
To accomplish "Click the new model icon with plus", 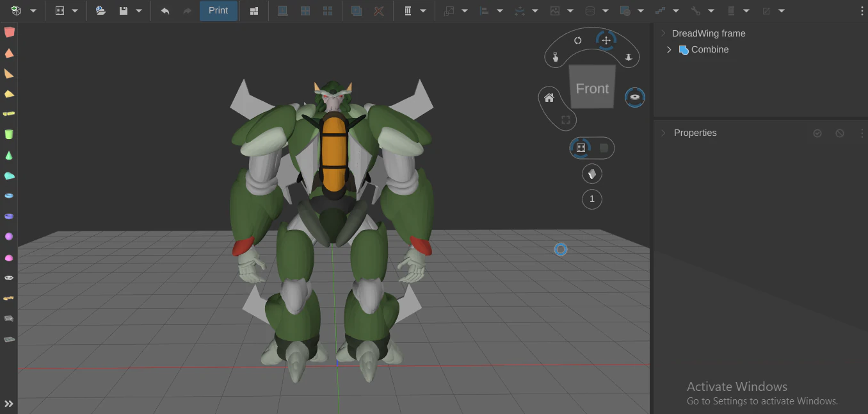I will tap(17, 11).
